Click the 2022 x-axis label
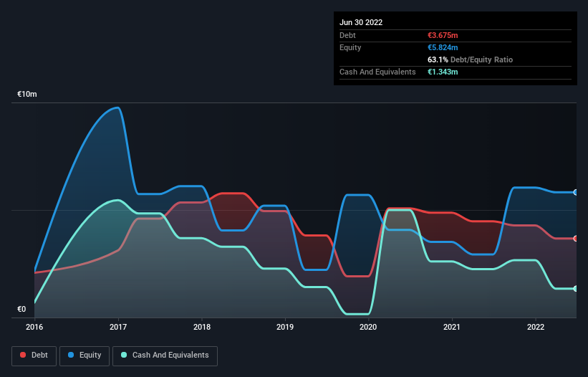 pos(536,327)
